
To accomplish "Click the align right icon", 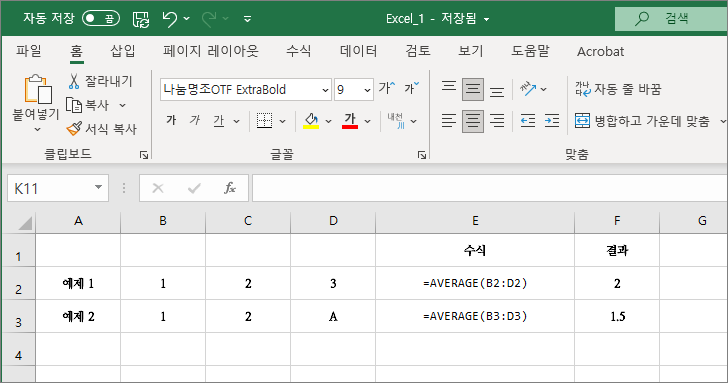I will (x=497, y=121).
